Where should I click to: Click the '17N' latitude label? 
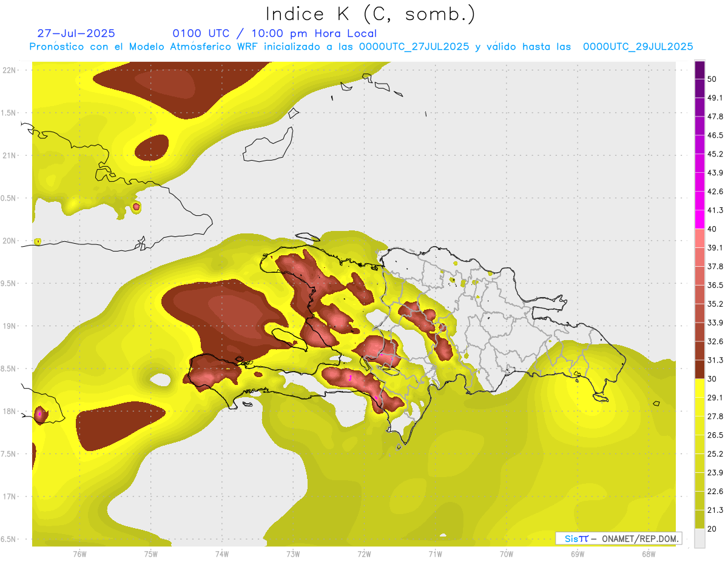click(x=9, y=497)
